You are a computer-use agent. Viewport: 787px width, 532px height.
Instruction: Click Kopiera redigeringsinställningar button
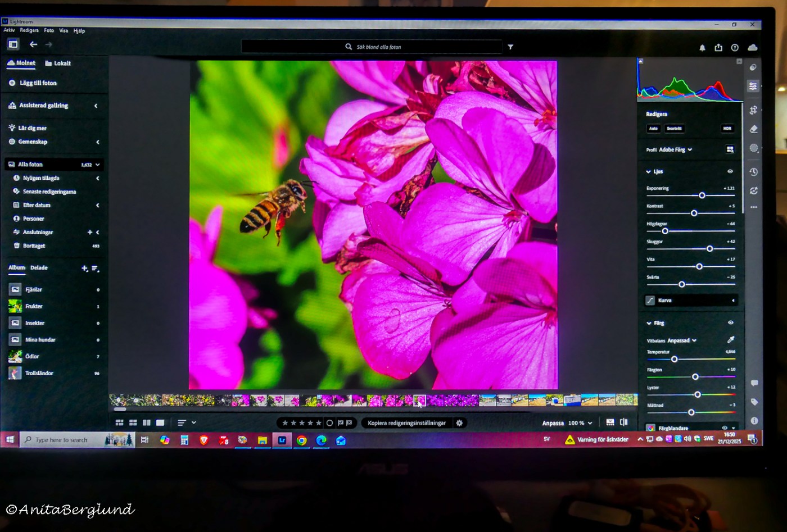pyautogui.click(x=406, y=423)
